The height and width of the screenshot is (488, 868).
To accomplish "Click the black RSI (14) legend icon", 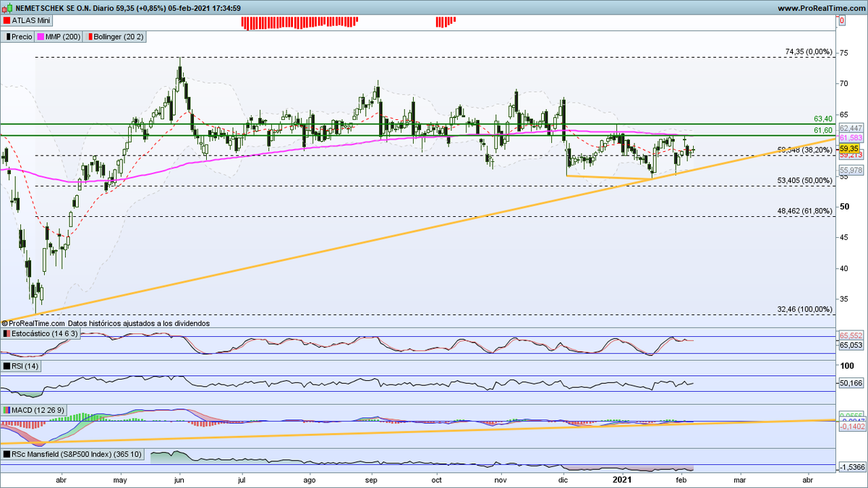I will coord(6,367).
